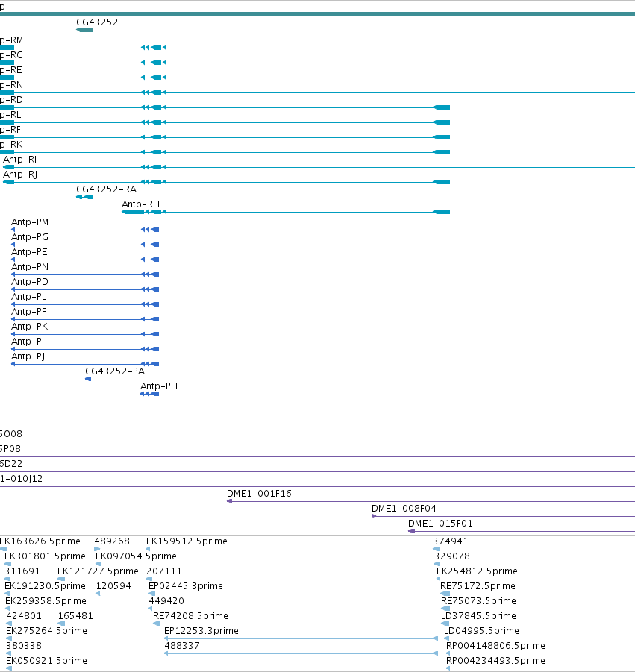Select the Antp-PD protein label
Image resolution: width=635 pixels, height=672 pixels.
(x=30, y=282)
